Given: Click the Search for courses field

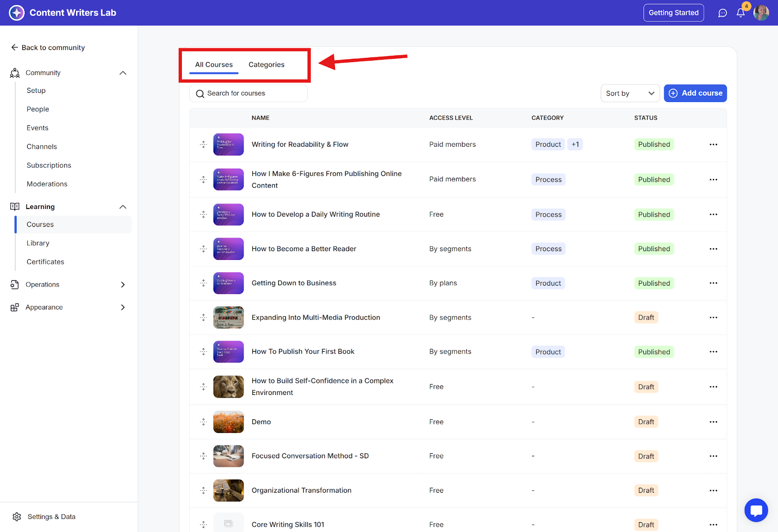Looking at the screenshot, I should tap(248, 93).
